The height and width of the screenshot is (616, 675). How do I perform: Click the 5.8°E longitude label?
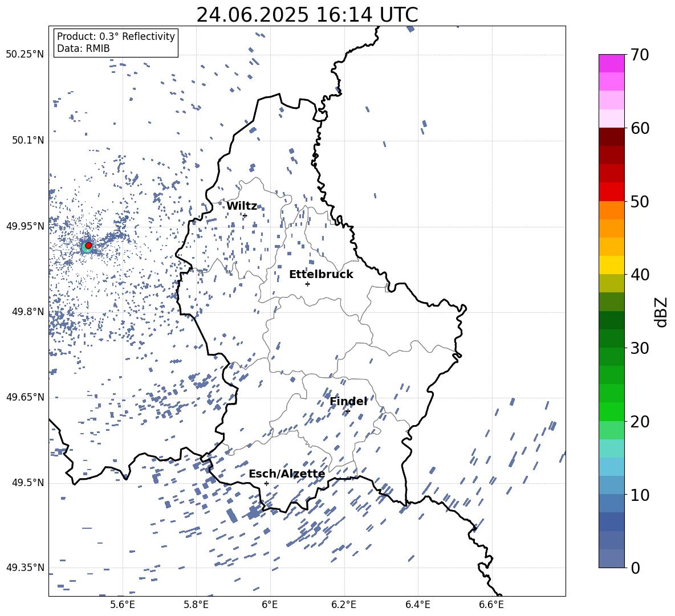coord(196,605)
